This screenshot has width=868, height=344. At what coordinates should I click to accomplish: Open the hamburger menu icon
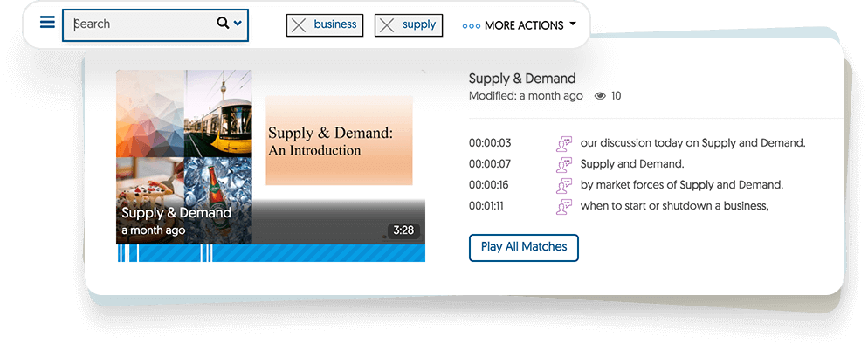[x=48, y=22]
